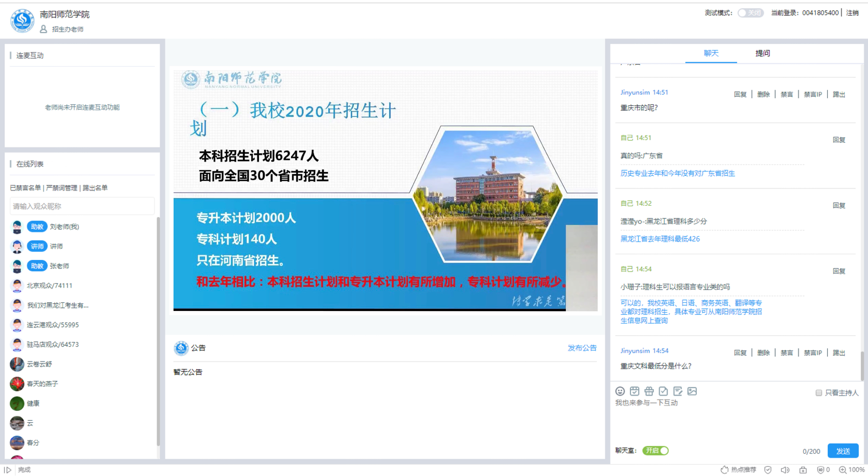Select 张老师 in online list
Viewport: 868px width, 476px height.
pyautogui.click(x=59, y=266)
